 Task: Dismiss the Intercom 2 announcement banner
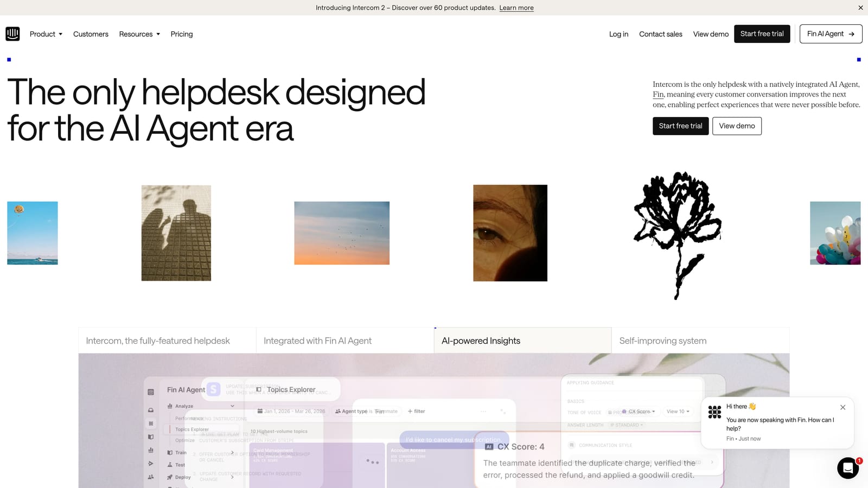[x=860, y=8]
